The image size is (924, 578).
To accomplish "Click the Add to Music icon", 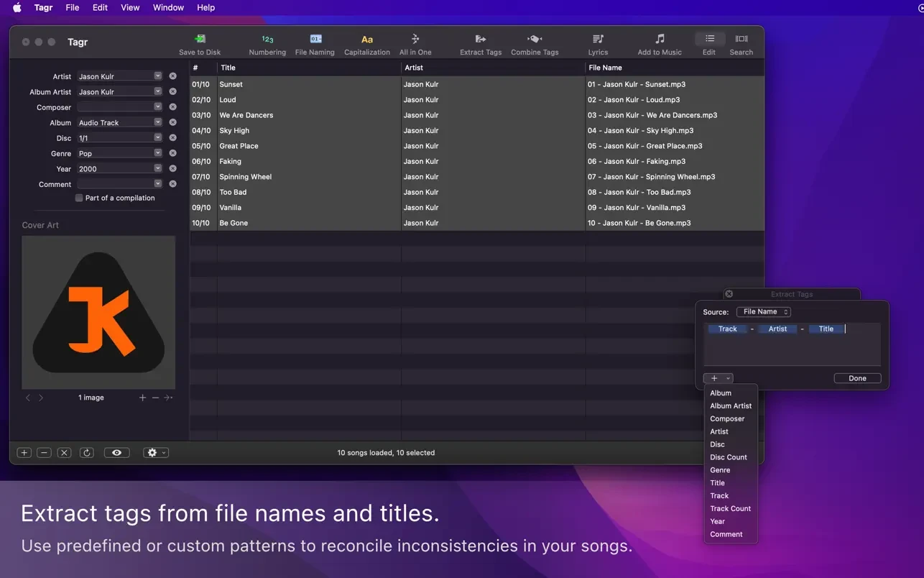I will (660, 40).
